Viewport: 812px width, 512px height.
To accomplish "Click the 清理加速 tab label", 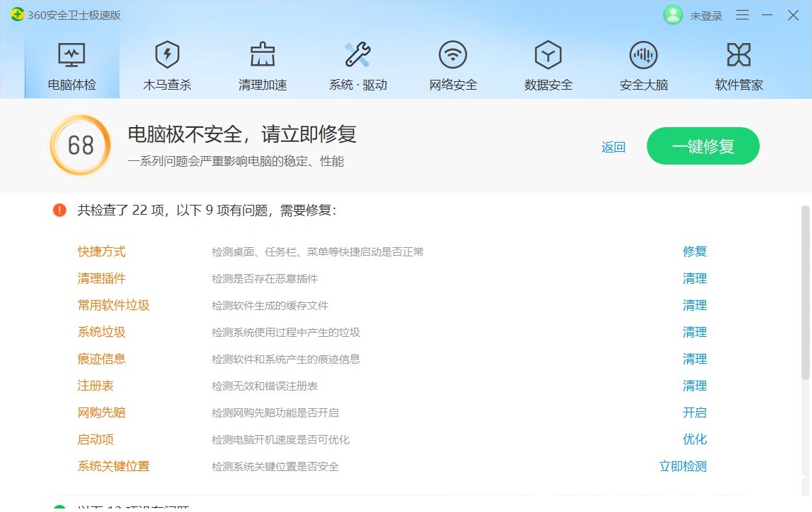I will click(263, 85).
